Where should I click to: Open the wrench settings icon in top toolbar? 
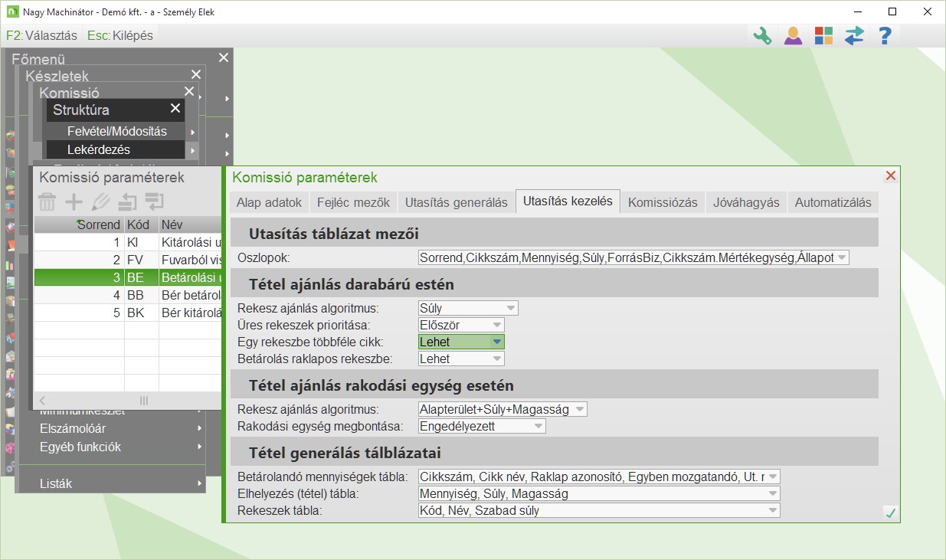coord(762,35)
